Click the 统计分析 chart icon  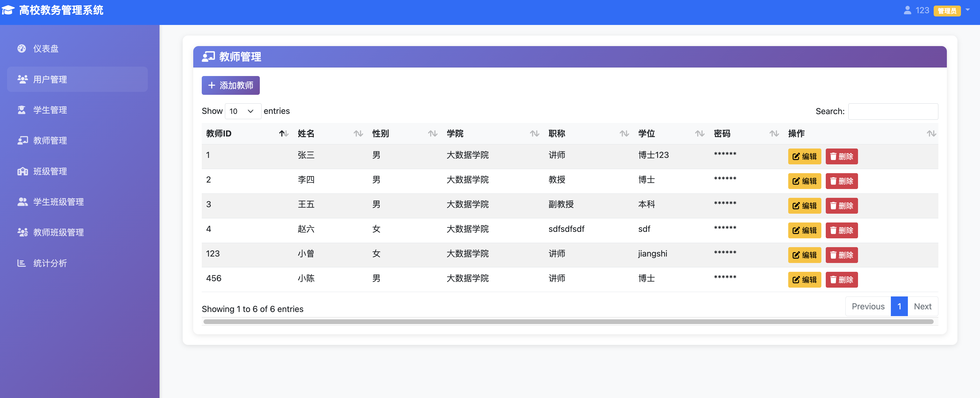(21, 263)
